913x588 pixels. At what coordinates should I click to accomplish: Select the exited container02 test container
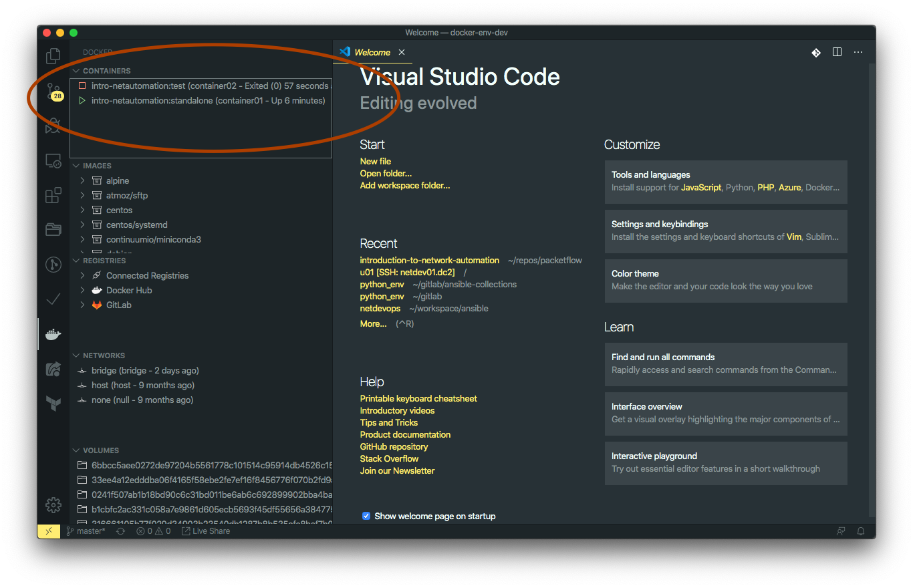click(x=201, y=86)
